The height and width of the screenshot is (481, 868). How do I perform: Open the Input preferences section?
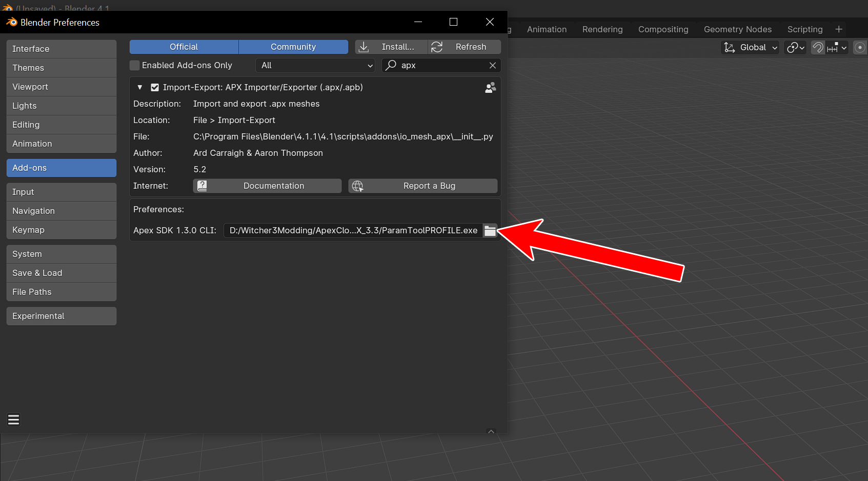(62, 192)
